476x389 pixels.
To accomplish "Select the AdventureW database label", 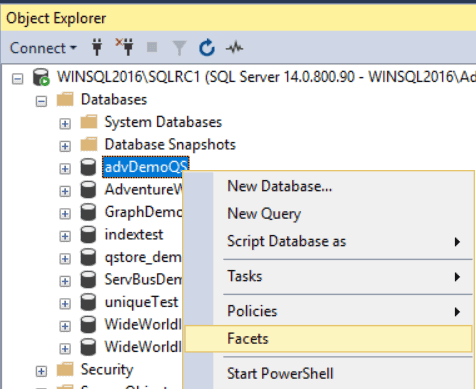I will click(x=144, y=189).
